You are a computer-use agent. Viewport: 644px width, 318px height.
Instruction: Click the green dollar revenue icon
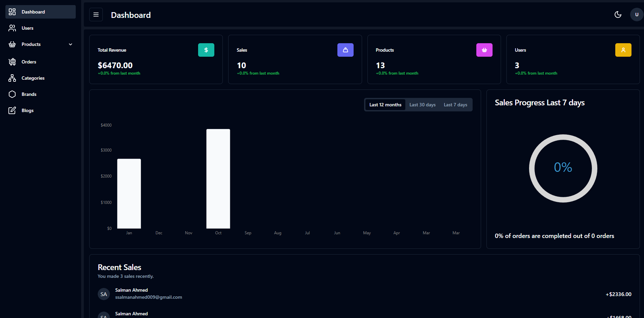click(206, 50)
